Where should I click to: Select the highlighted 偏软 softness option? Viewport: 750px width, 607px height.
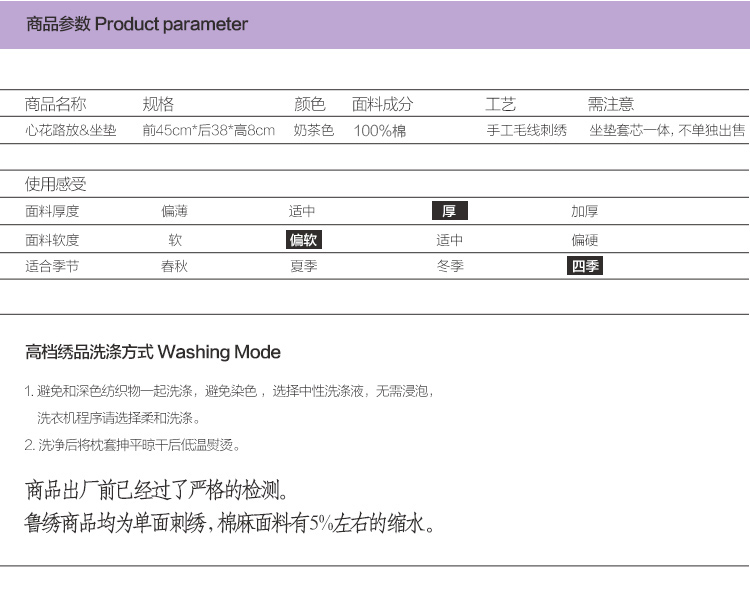pyautogui.click(x=303, y=240)
